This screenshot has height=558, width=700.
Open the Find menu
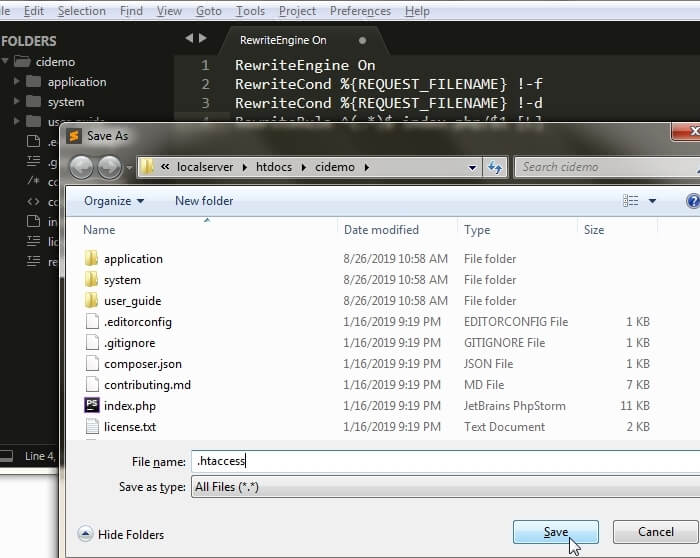click(x=131, y=11)
